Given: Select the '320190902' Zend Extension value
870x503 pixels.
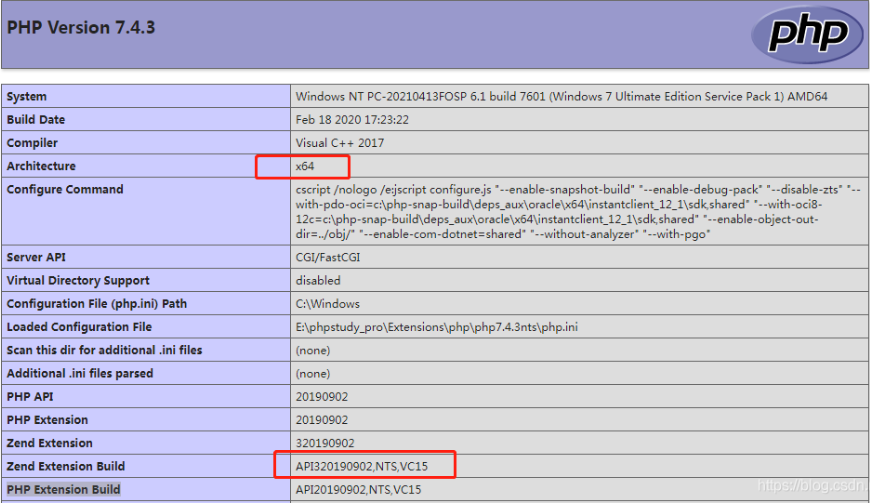Looking at the screenshot, I should point(325,444).
